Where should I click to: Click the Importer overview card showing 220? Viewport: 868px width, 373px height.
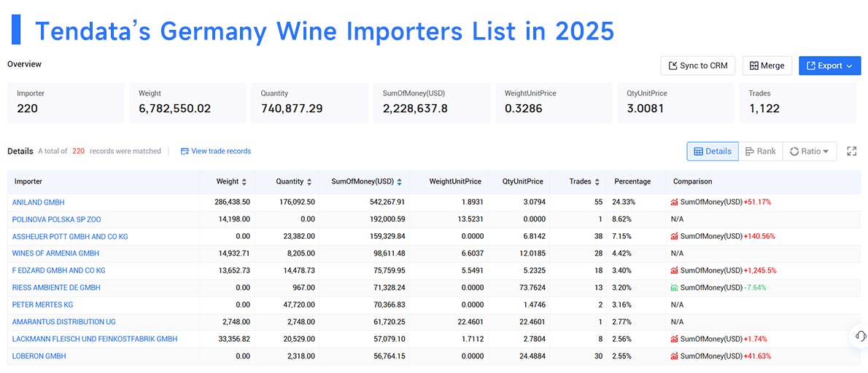tap(66, 103)
